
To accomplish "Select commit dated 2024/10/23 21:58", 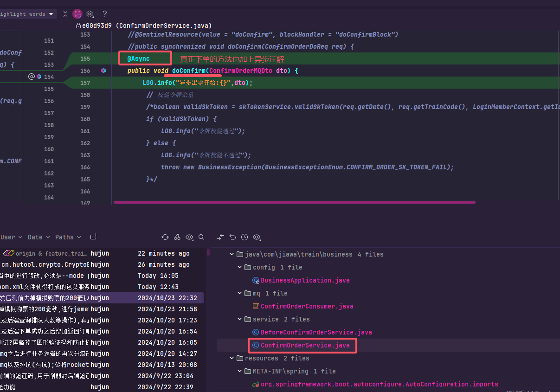I will point(102,309).
